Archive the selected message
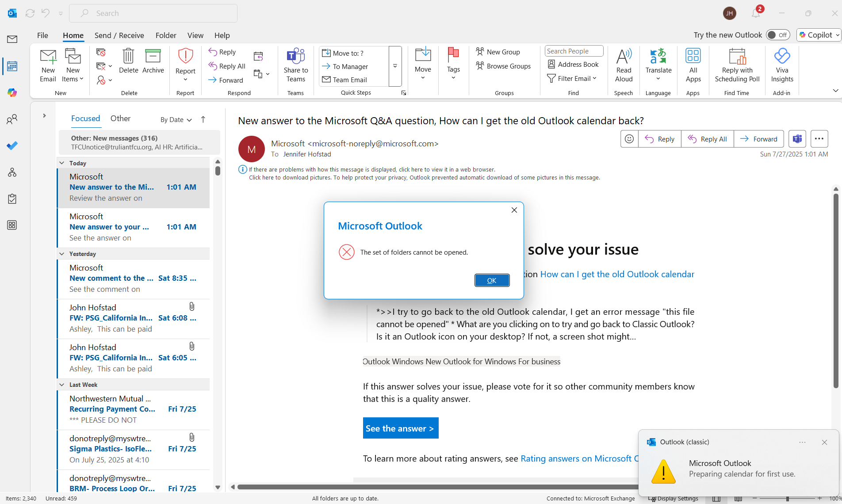 [x=153, y=61]
